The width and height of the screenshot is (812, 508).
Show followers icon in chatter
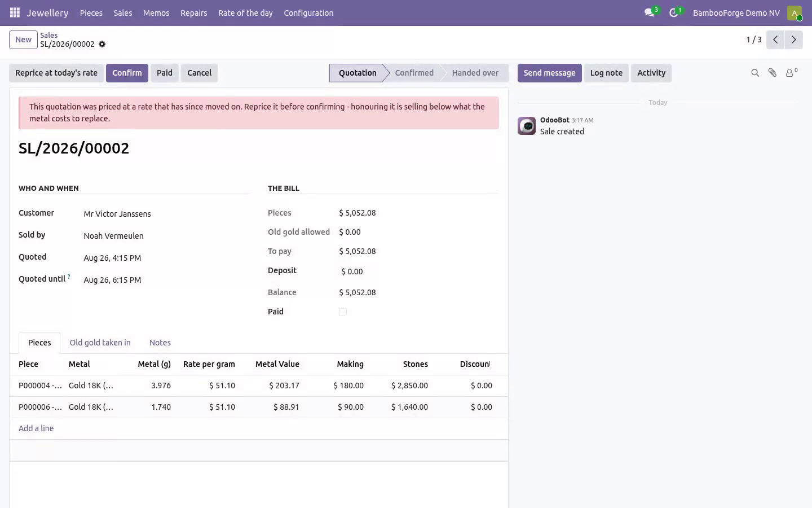pyautogui.click(x=791, y=73)
